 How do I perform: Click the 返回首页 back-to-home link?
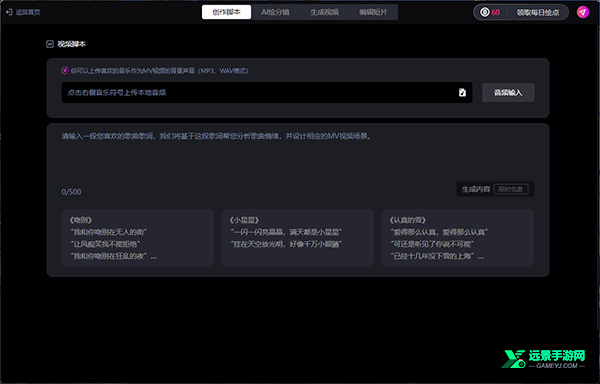23,12
